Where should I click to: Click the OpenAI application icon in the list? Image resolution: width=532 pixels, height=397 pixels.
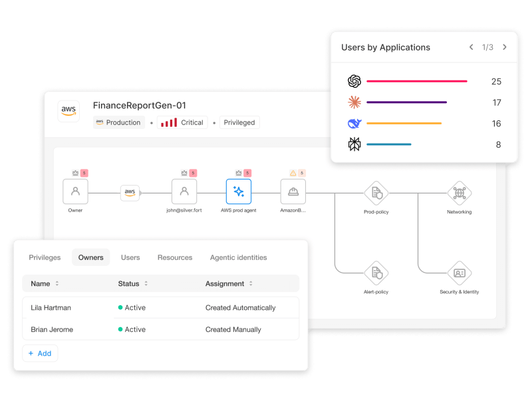click(354, 81)
